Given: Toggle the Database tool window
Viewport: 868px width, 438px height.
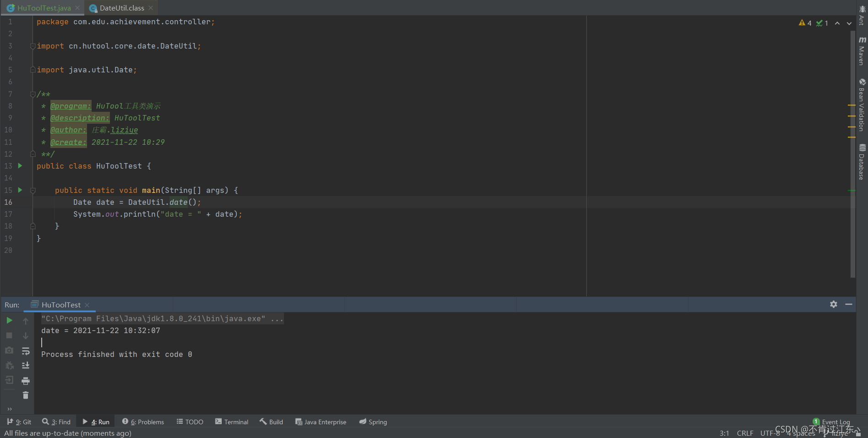Looking at the screenshot, I should coord(862,162).
